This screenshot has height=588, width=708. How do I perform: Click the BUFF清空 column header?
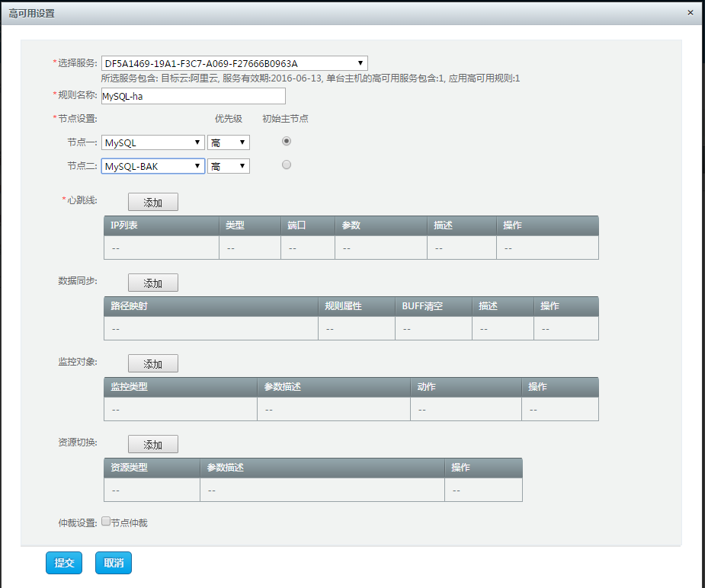[x=434, y=306]
